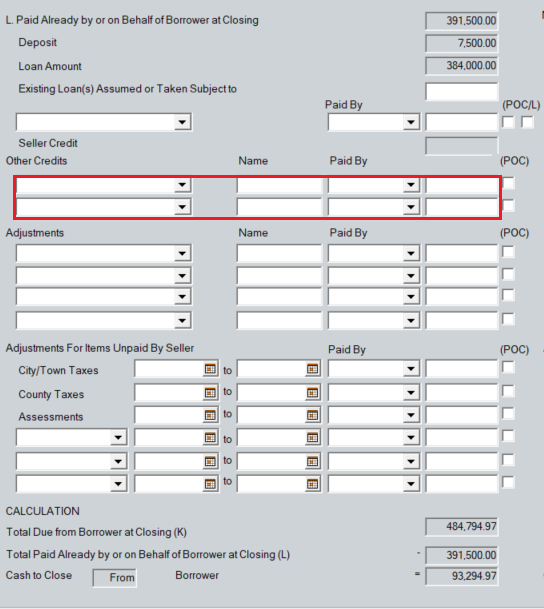
Task: Open calendar for last unpaid item end date
Action: [312, 484]
